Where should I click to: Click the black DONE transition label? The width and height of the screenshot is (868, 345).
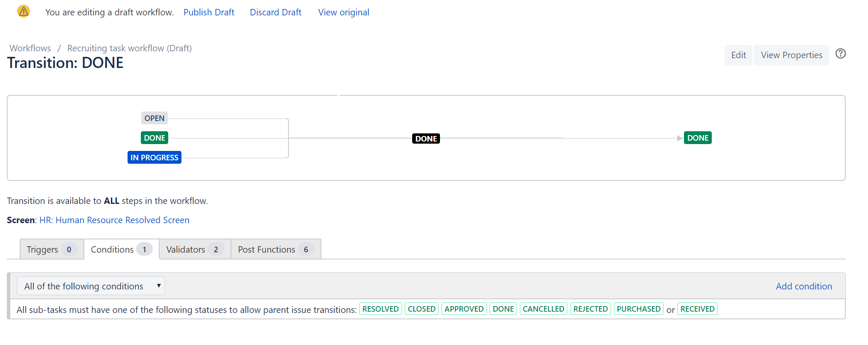pyautogui.click(x=426, y=139)
